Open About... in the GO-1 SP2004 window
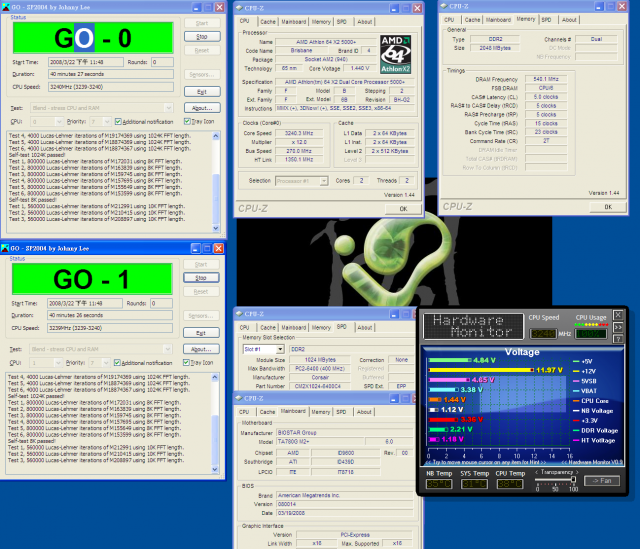 tap(201, 349)
